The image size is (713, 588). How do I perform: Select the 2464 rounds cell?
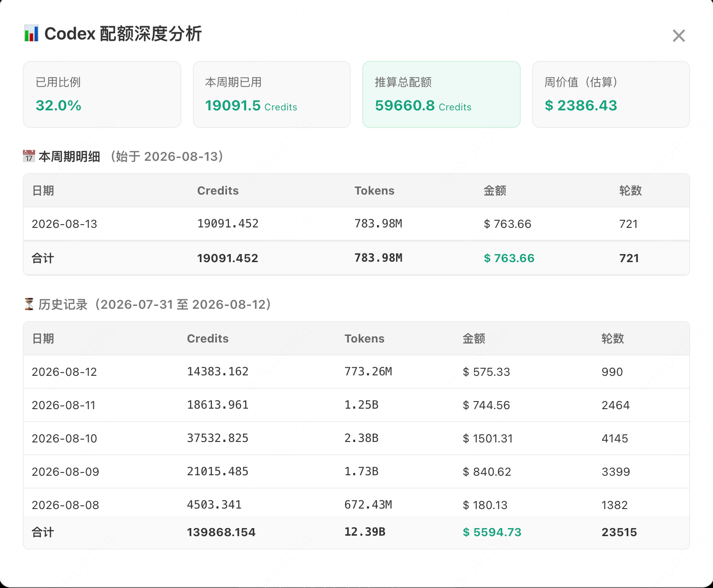(615, 405)
